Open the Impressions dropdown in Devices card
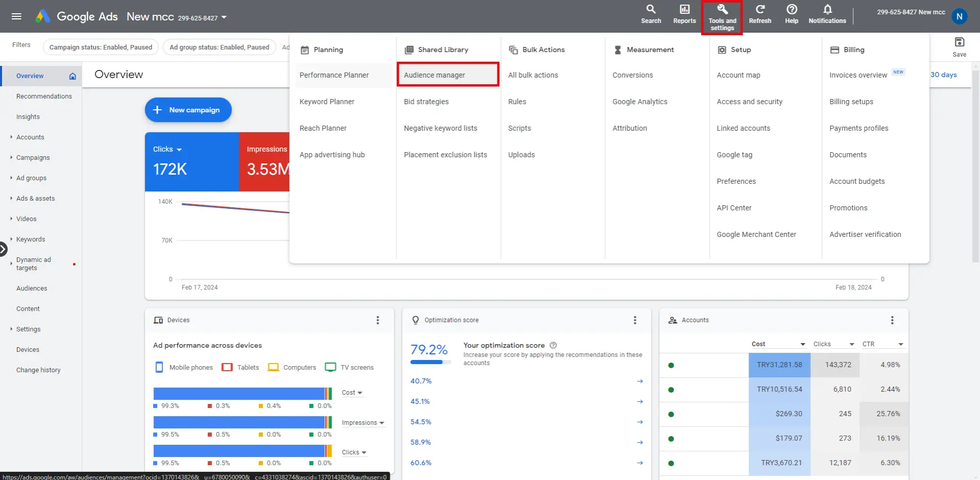The height and width of the screenshot is (480, 980). pos(363,423)
